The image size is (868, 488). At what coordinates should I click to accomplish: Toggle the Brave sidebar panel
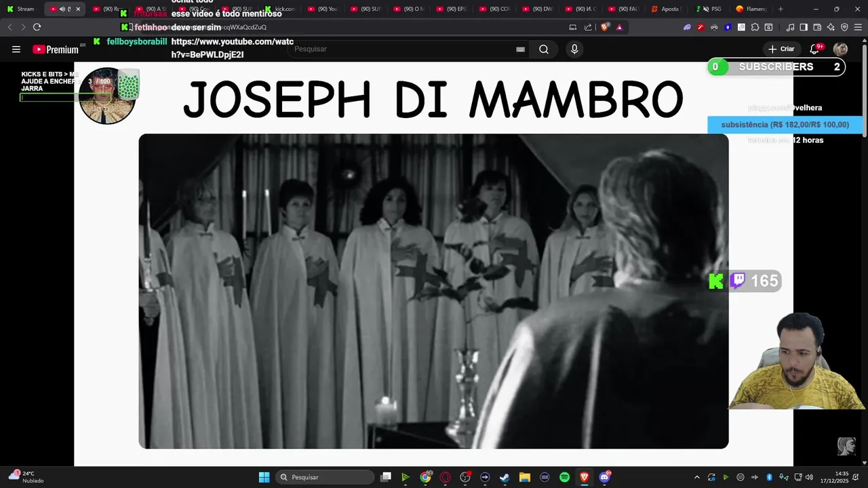(x=804, y=27)
